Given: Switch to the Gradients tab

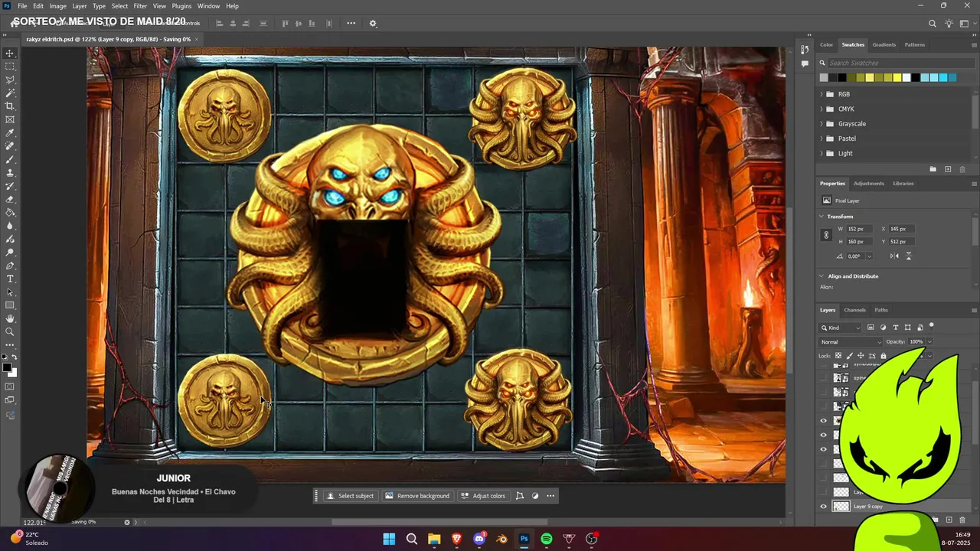Looking at the screenshot, I should tap(884, 44).
